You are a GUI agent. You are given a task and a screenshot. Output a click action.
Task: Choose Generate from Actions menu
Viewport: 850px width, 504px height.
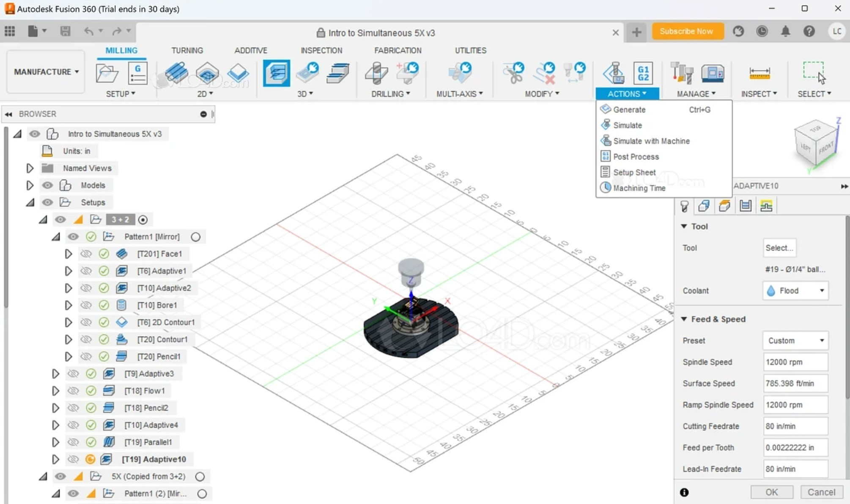[x=664, y=110]
